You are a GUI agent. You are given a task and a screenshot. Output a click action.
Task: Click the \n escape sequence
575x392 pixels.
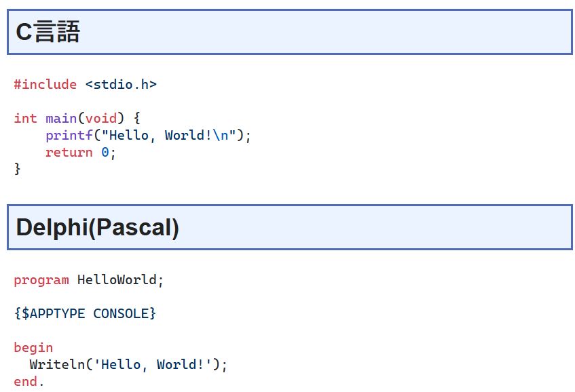pos(221,136)
